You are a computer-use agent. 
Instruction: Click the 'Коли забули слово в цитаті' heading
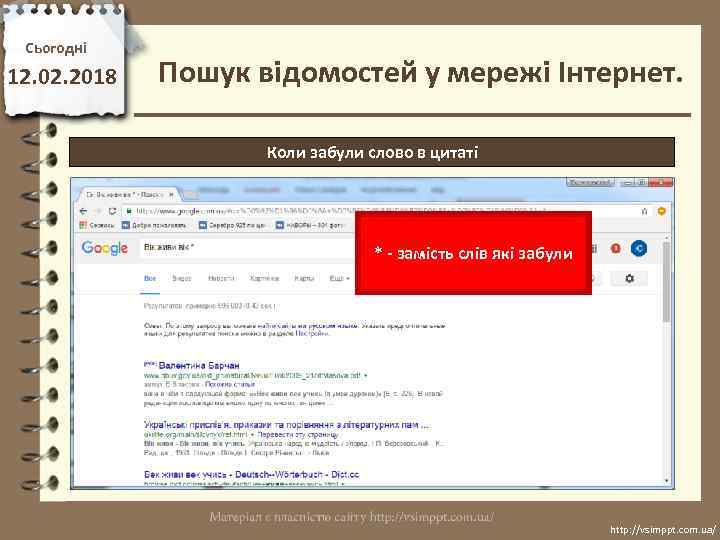(x=372, y=152)
